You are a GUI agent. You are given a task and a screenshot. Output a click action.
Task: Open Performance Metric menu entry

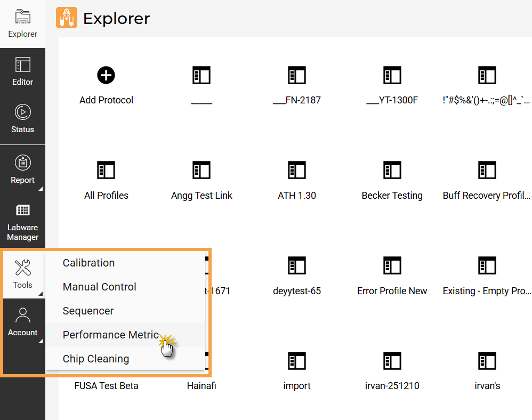point(111,335)
